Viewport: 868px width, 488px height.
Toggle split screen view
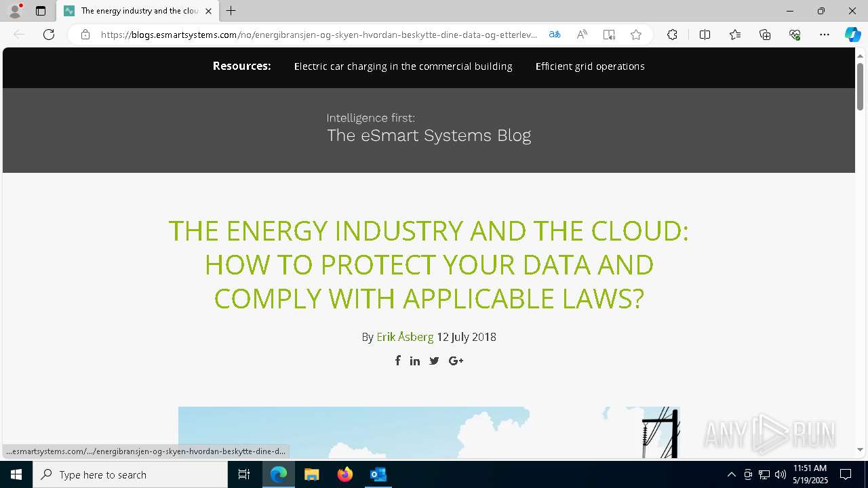[705, 35]
